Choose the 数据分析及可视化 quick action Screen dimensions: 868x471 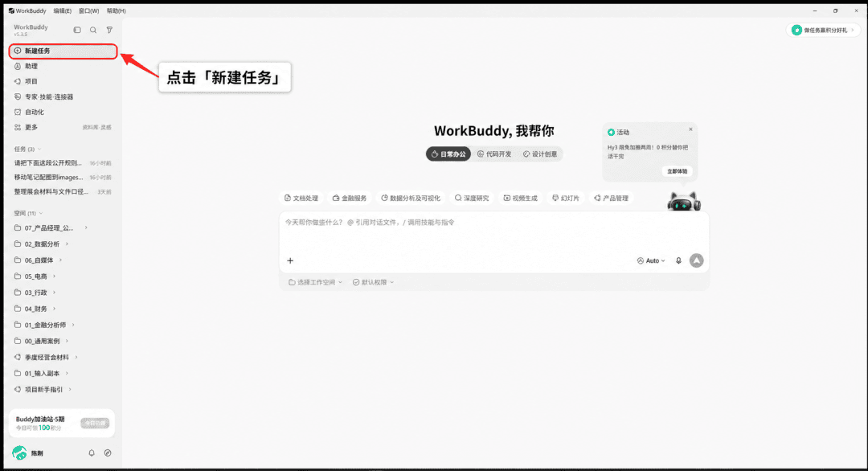pos(411,199)
